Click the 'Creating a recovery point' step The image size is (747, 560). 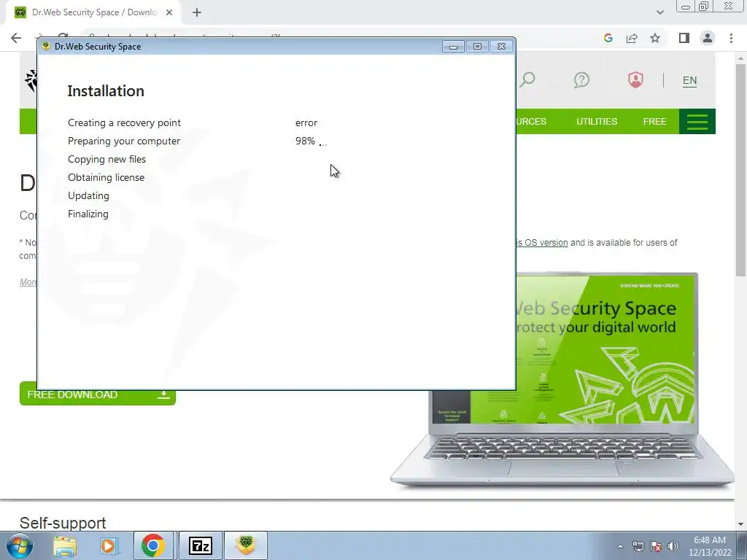point(124,122)
